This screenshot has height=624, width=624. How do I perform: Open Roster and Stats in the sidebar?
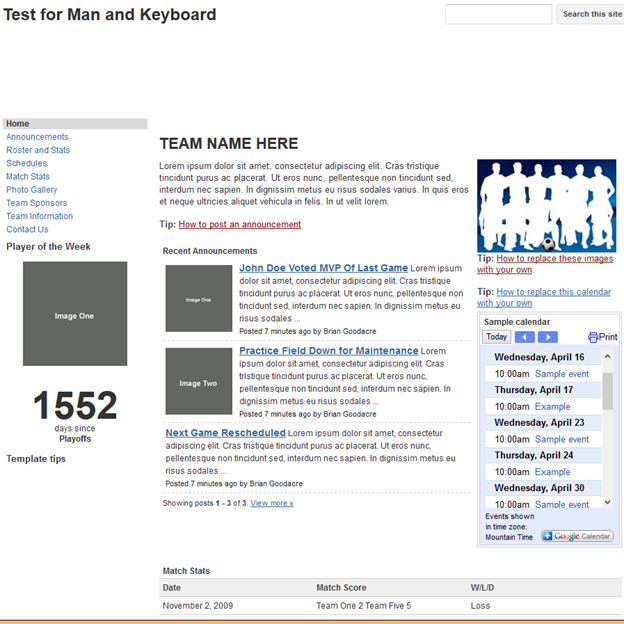point(38,150)
